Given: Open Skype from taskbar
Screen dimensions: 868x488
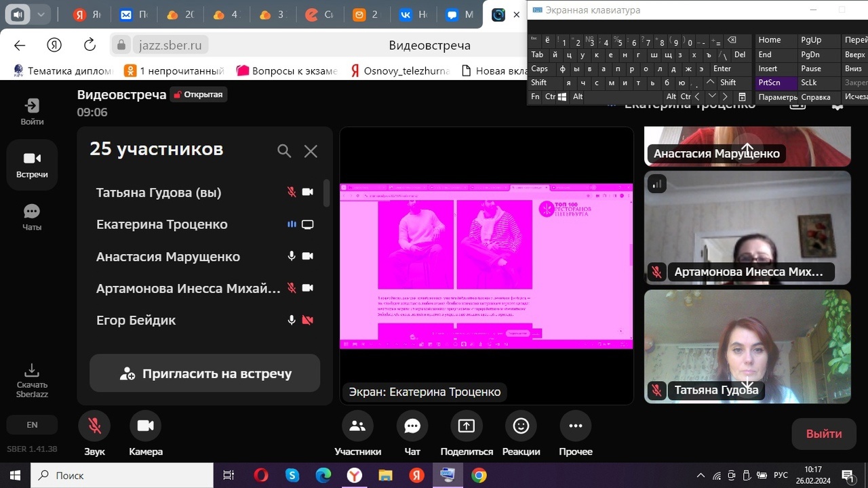Looking at the screenshot, I should [292, 475].
